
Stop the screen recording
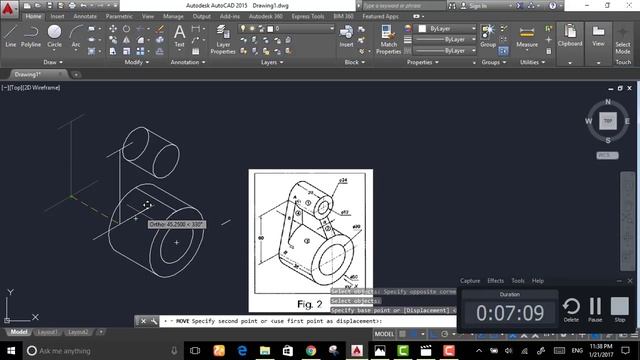620,309
